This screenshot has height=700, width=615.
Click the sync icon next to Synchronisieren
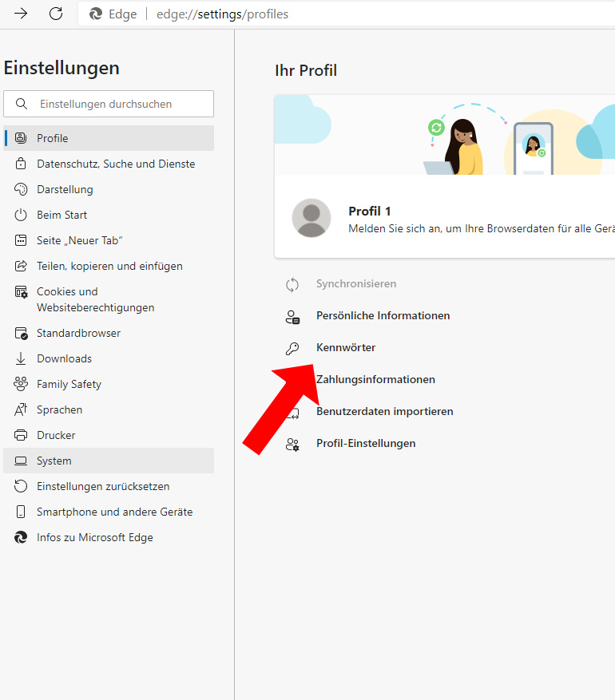coord(292,284)
